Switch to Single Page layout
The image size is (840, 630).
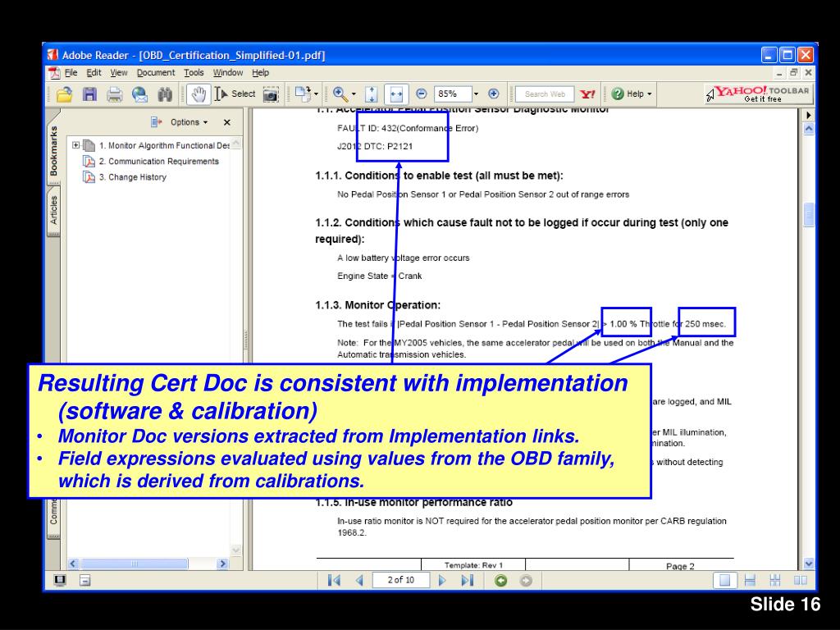pos(724,580)
